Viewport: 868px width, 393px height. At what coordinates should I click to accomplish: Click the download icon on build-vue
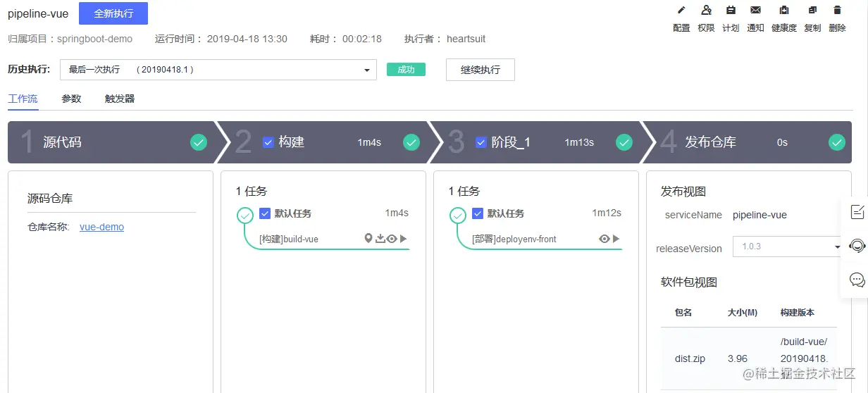coord(380,239)
